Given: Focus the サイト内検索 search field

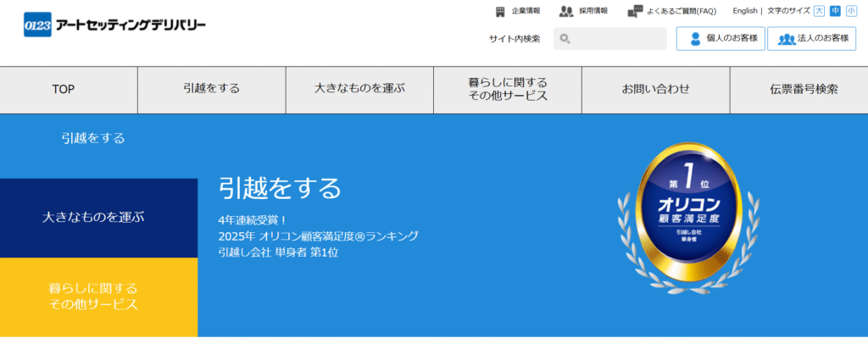Looking at the screenshot, I should click(x=610, y=39).
